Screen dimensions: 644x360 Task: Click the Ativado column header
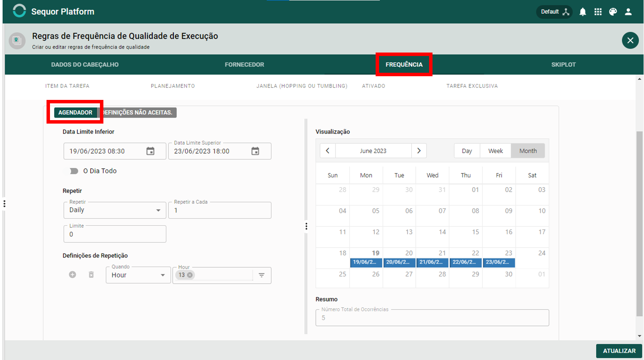(373, 86)
